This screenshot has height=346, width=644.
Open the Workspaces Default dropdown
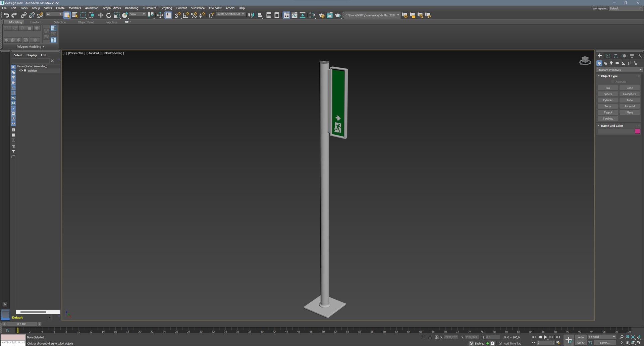tap(626, 8)
